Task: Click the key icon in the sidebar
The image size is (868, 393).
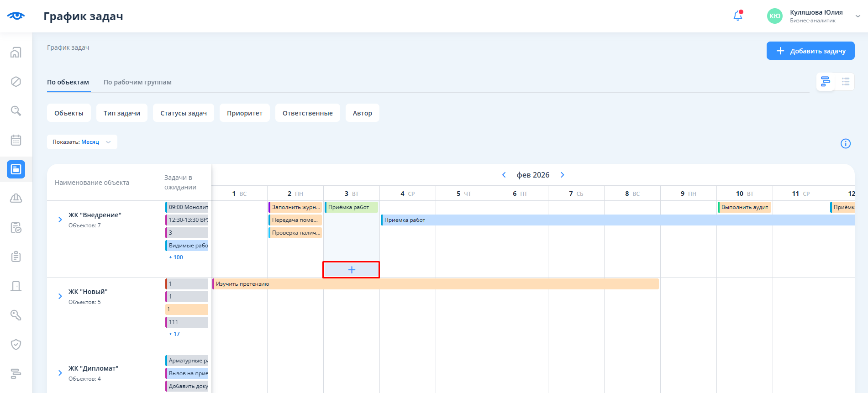Action: tap(16, 315)
